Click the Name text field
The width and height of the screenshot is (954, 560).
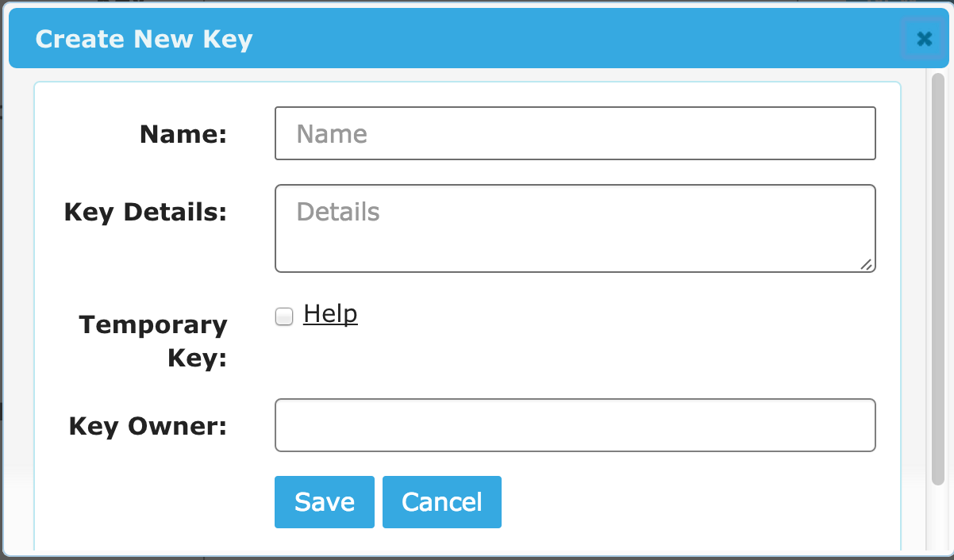pos(575,133)
